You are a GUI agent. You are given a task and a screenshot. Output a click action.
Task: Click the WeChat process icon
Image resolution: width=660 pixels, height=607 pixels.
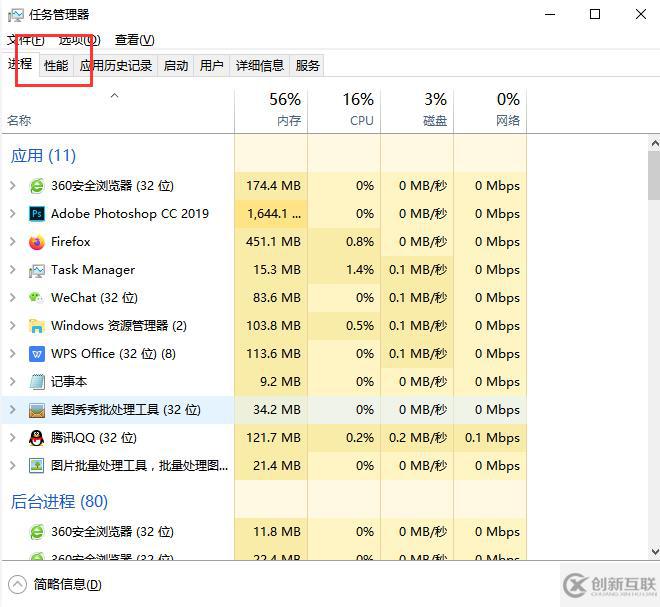point(37,298)
